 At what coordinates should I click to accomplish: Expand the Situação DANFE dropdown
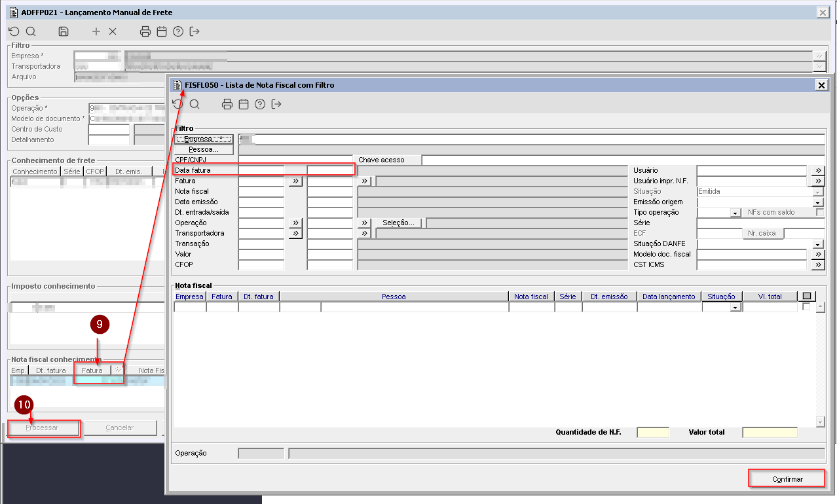pyautogui.click(x=818, y=243)
